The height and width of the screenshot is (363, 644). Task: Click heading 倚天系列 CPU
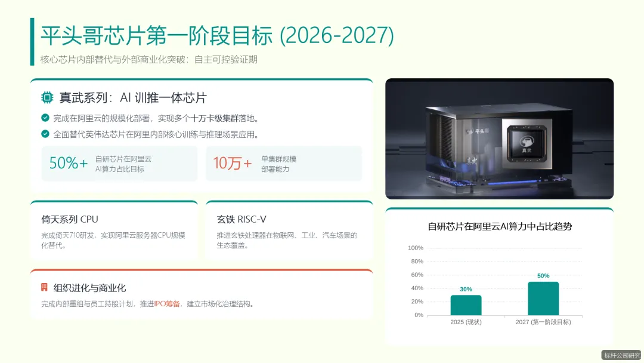coord(70,220)
